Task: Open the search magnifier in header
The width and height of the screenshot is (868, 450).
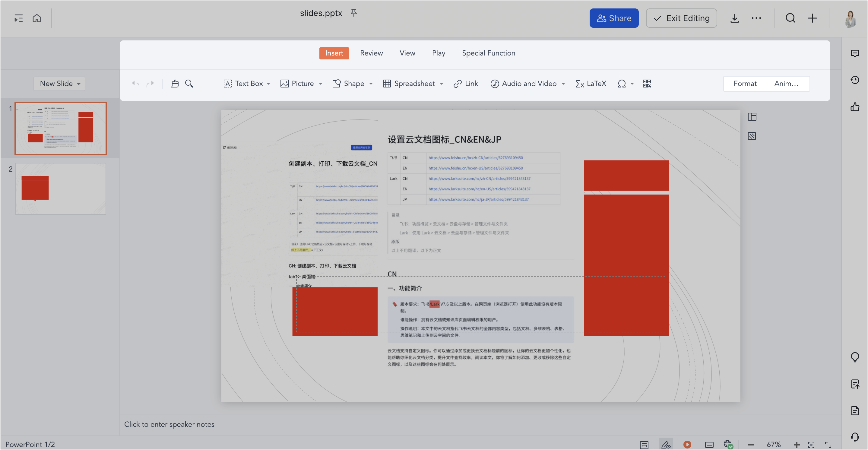Action: click(x=790, y=18)
